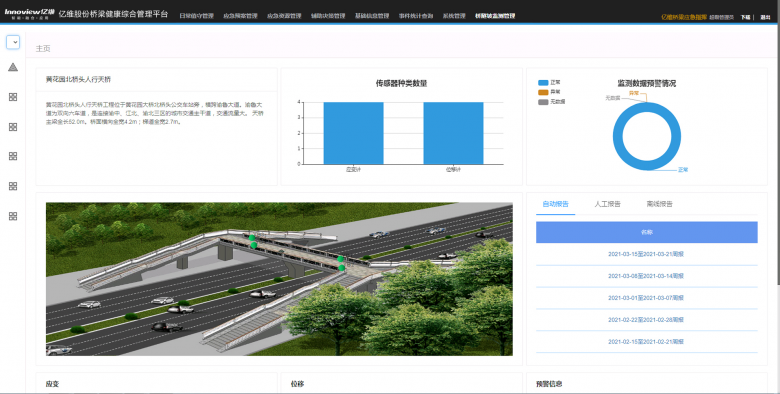This screenshot has height=394, width=780.
Task: Click the 退出 logout link
Action: [765, 17]
